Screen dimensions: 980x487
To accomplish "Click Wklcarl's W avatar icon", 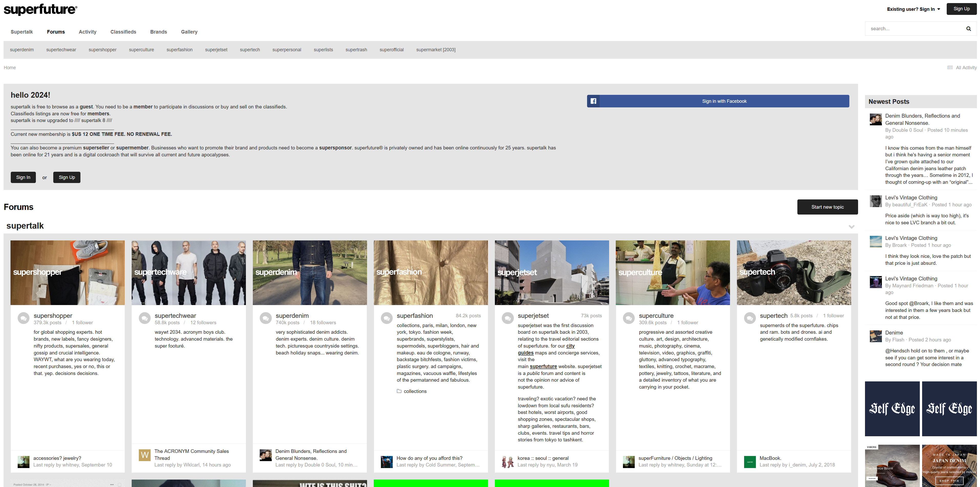I will tap(144, 455).
